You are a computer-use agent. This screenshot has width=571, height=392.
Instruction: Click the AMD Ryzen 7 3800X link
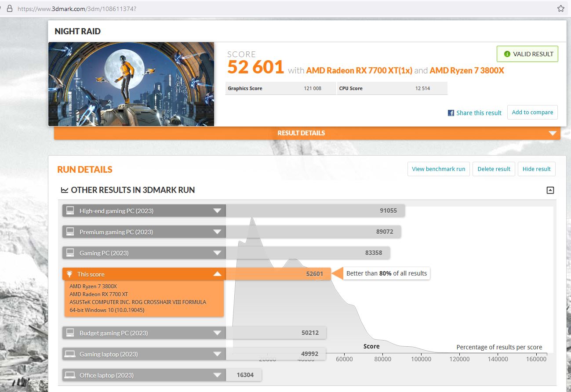point(467,70)
